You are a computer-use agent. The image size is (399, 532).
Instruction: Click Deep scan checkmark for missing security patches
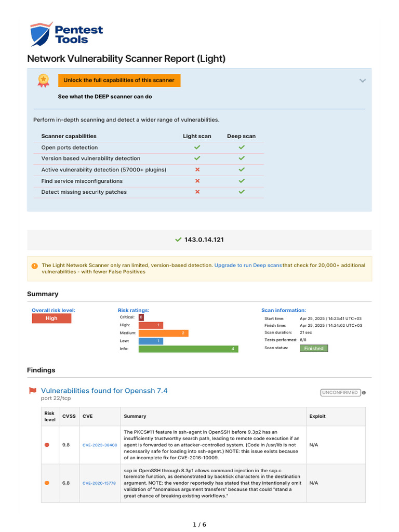(242, 192)
